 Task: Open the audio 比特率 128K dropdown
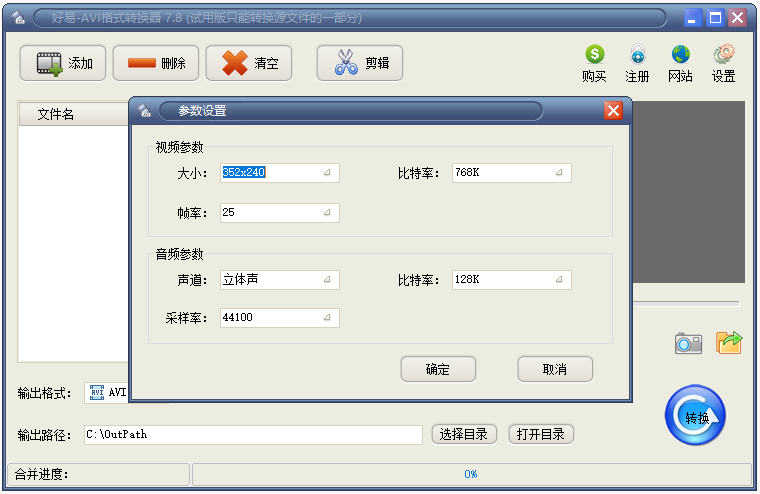point(512,280)
